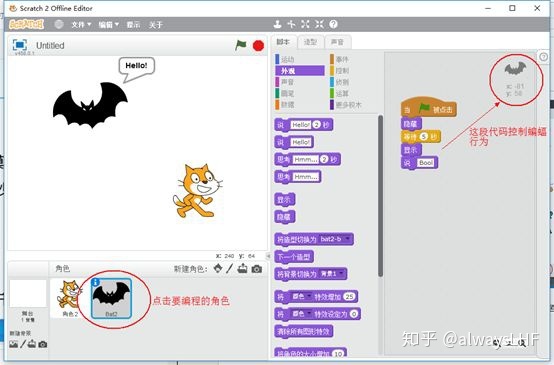Edit Boo! text in script say block
This screenshot has width=554, height=365.
[426, 163]
